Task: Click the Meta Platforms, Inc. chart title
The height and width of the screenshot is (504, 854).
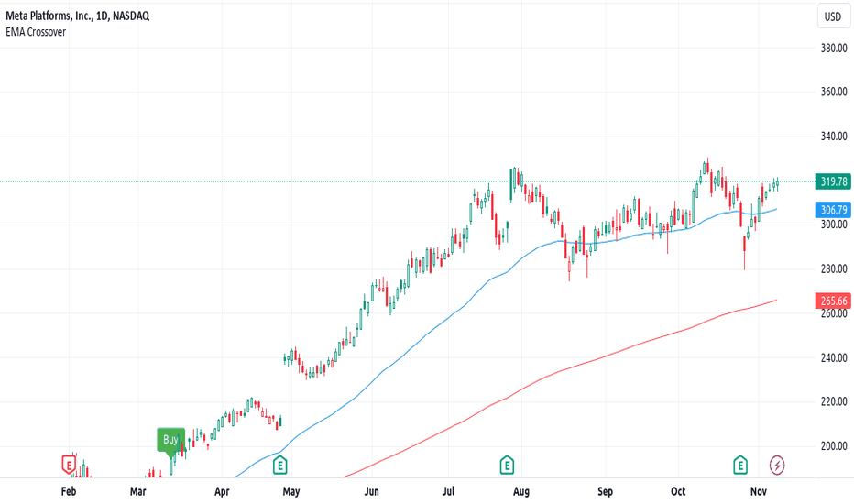Action: coord(77,16)
